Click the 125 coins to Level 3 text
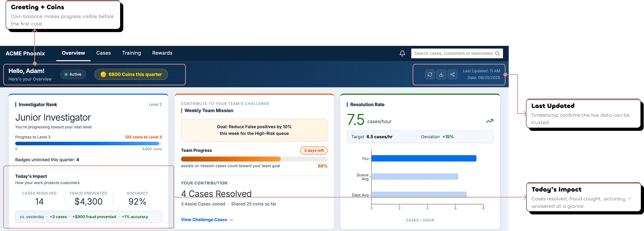Image resolution: width=644 pixels, height=231 pixels. tap(143, 137)
